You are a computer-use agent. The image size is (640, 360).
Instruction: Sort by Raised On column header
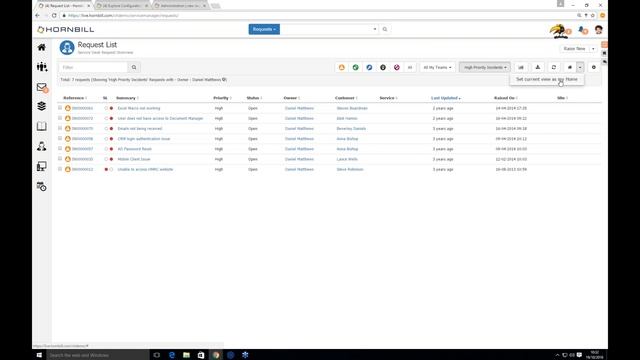pos(504,98)
